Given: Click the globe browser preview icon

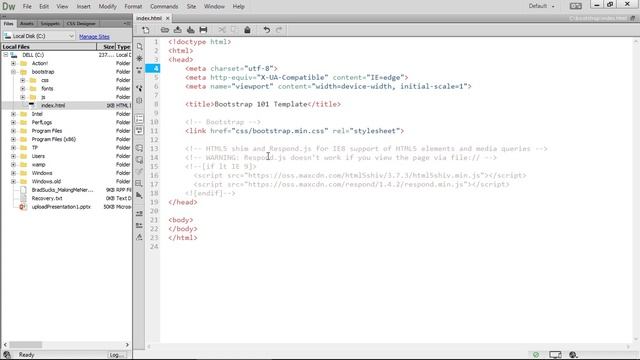Looking at the screenshot, I should [x=573, y=355].
